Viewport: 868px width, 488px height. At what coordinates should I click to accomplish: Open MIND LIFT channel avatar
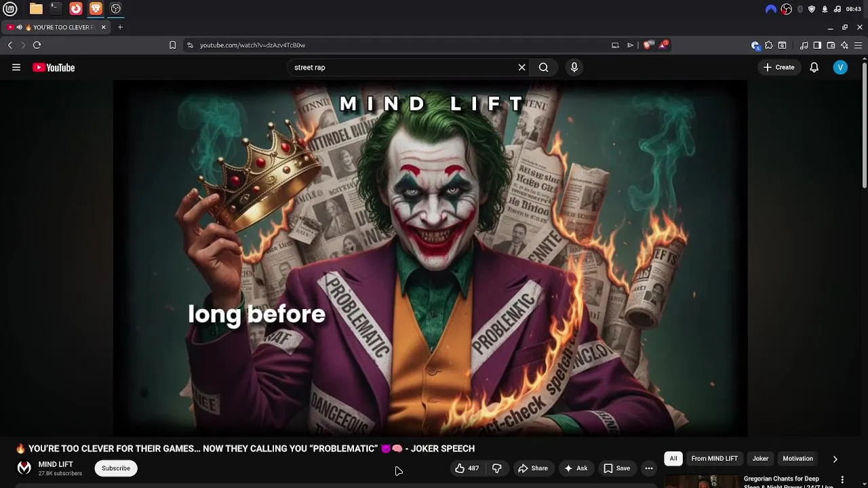[x=24, y=468]
